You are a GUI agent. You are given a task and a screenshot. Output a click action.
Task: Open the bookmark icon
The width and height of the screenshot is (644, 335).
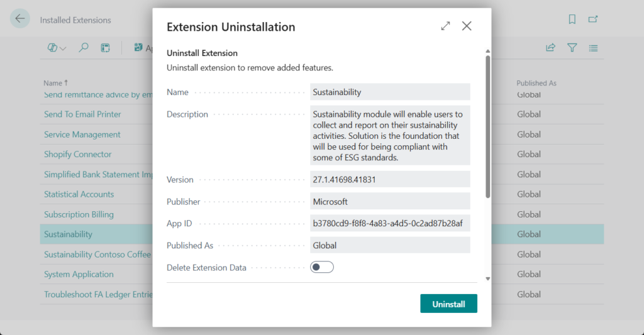(x=572, y=19)
